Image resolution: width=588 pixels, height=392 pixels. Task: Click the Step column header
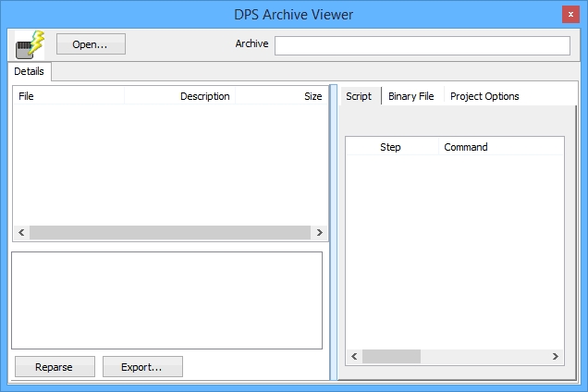pyautogui.click(x=391, y=147)
